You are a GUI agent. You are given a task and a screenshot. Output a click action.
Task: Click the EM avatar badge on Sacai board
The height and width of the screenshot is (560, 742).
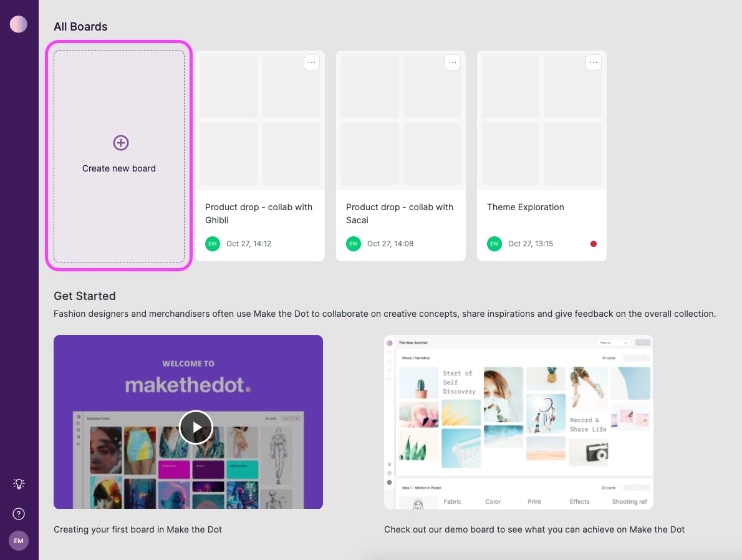[354, 244]
